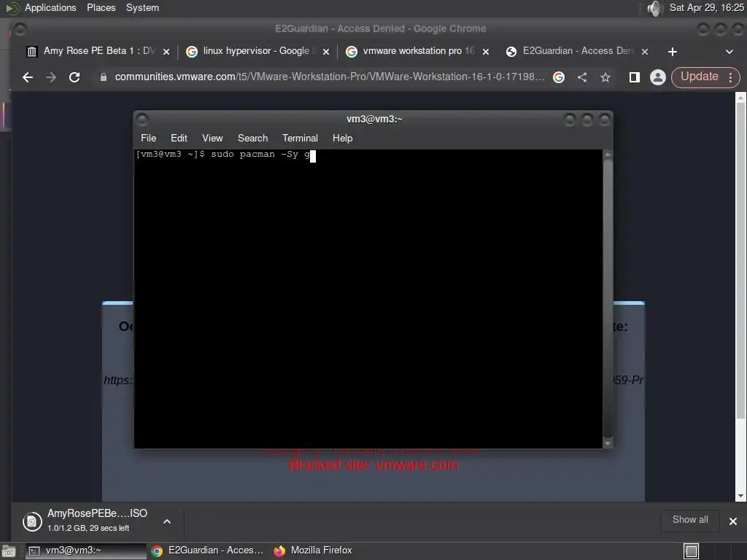Go back in Chrome navigation

tap(28, 77)
